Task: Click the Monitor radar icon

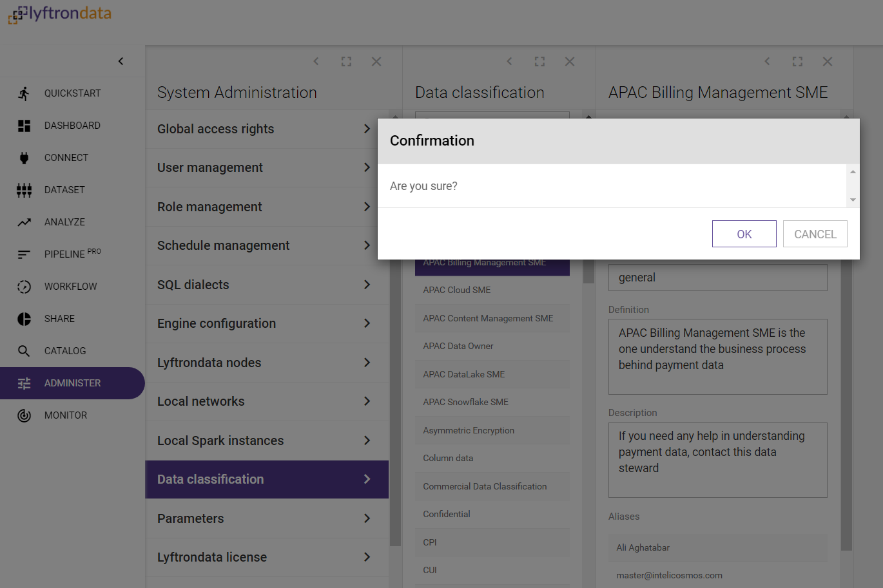Action: pyautogui.click(x=24, y=415)
